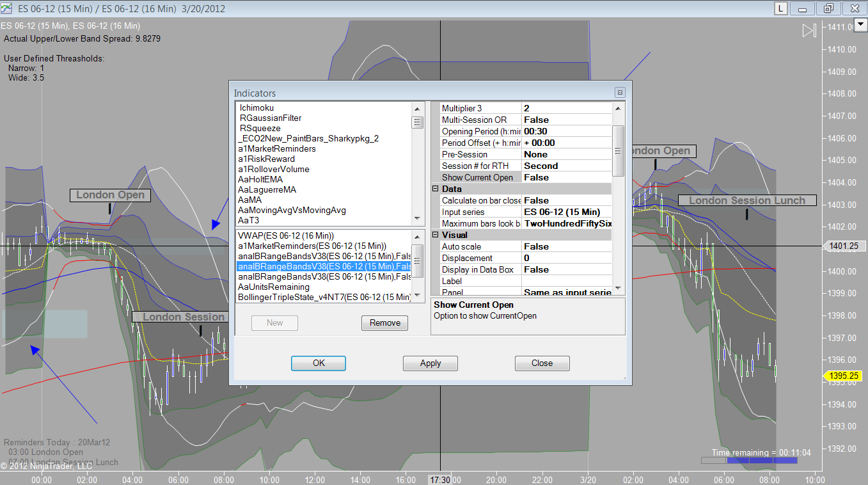Click the Displacement value field
Image resolution: width=868 pixels, height=485 pixels.
[567, 258]
